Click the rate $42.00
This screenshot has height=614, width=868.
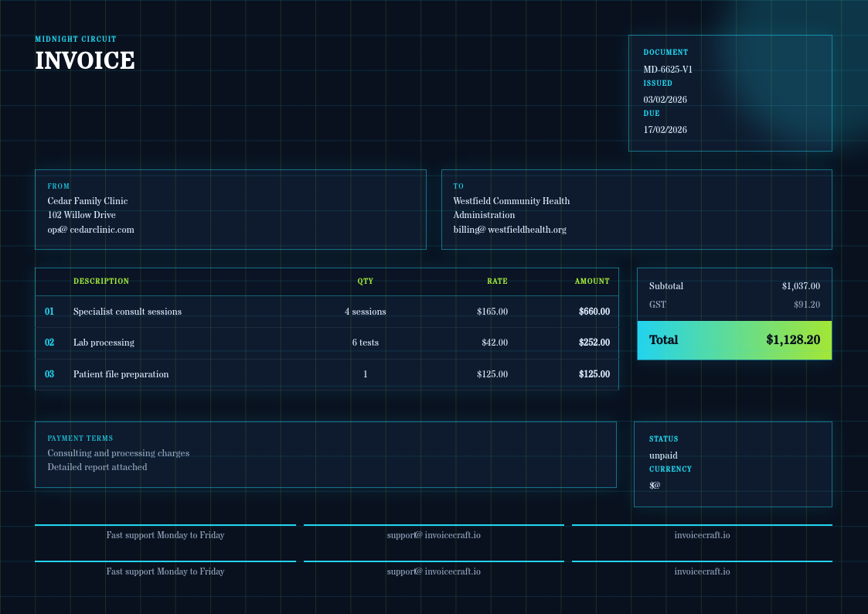[495, 343]
